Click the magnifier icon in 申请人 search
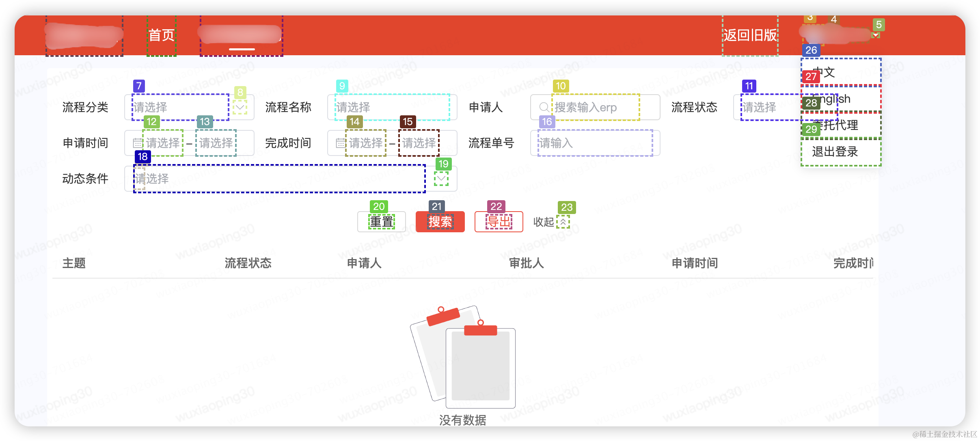This screenshot has width=980, height=441. 544,107
